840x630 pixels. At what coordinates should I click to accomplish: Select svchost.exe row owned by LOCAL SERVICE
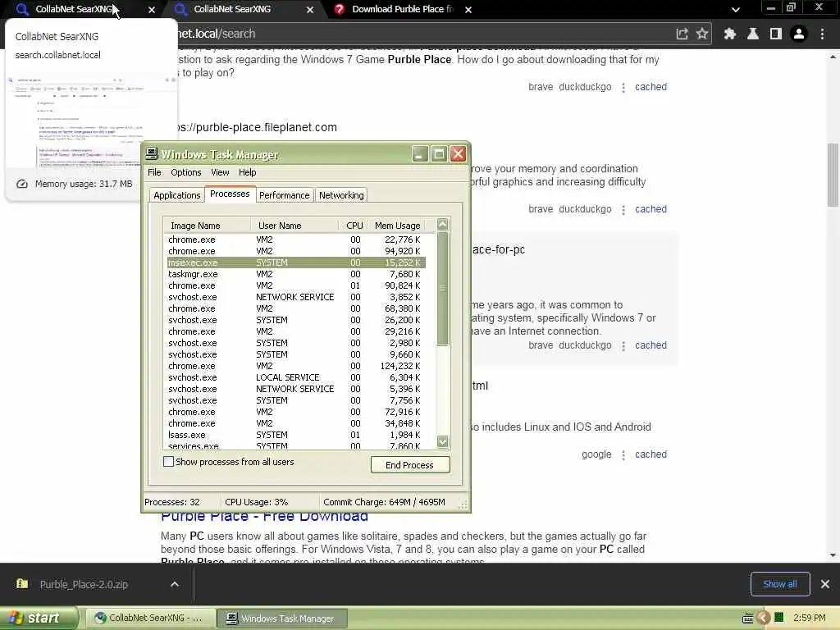(295, 377)
